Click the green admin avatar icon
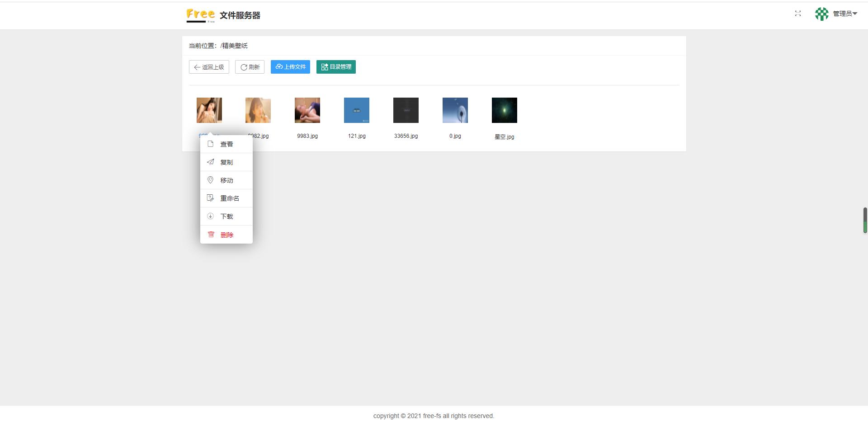This screenshot has height=423, width=868. [821, 14]
